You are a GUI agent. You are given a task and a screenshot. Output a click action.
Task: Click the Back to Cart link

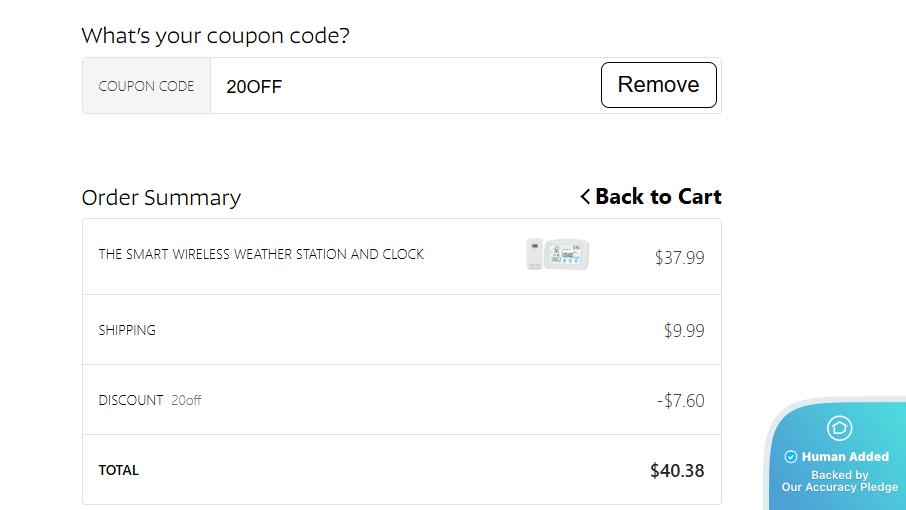pos(658,197)
